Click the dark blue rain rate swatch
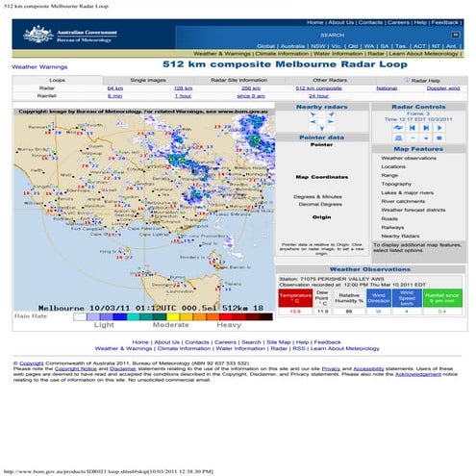 (120, 316)
